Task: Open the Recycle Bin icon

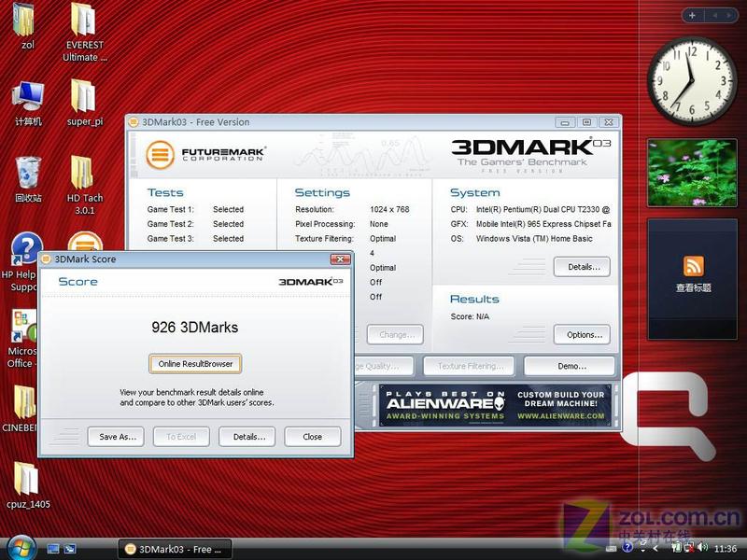Action: click(x=28, y=178)
